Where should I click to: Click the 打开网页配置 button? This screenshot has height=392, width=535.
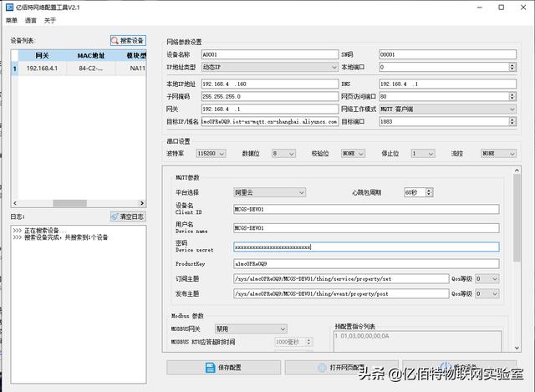coord(342,368)
